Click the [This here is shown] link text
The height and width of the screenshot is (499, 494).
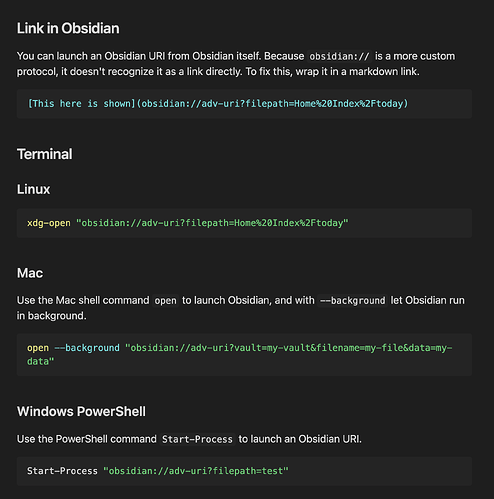pos(81,104)
